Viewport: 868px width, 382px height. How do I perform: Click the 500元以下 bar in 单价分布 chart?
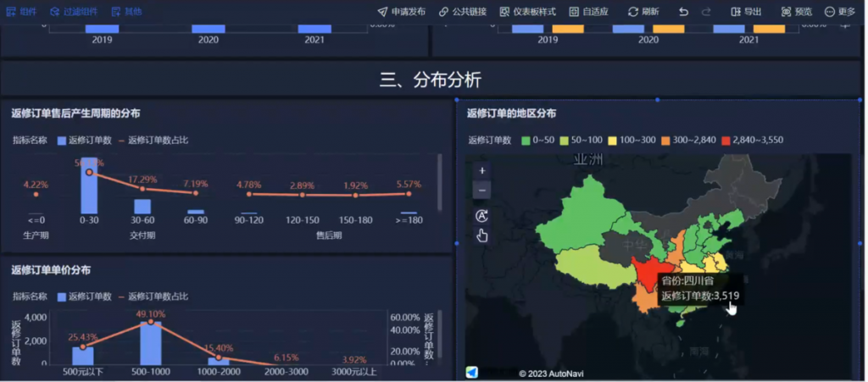pos(82,356)
